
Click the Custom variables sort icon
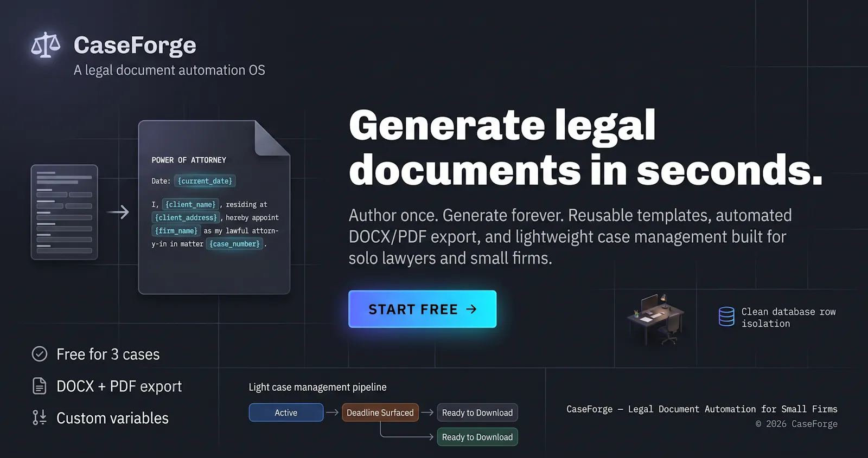click(x=40, y=417)
